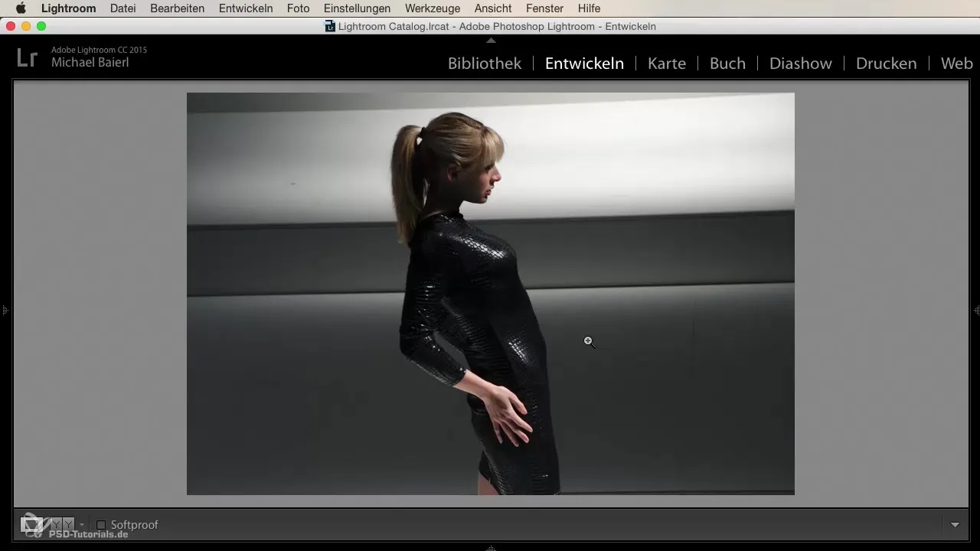
Task: Open the Datei menu
Action: tap(123, 8)
